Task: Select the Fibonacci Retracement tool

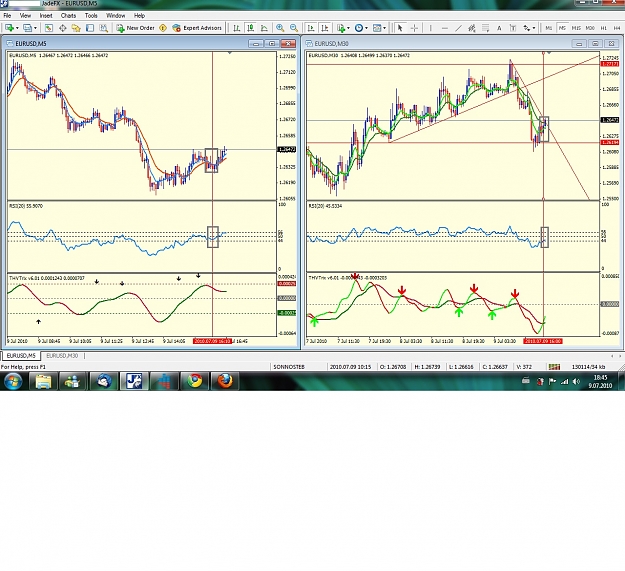Action: point(485,28)
